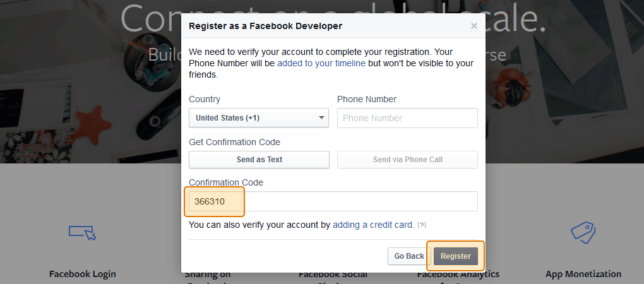The width and height of the screenshot is (644, 284).
Task: Focus the Phone Number input field
Action: [x=407, y=118]
